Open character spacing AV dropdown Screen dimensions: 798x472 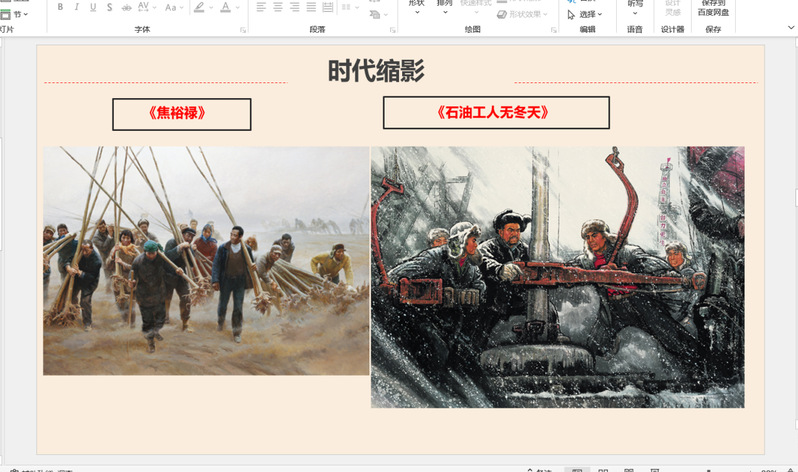tap(146, 7)
